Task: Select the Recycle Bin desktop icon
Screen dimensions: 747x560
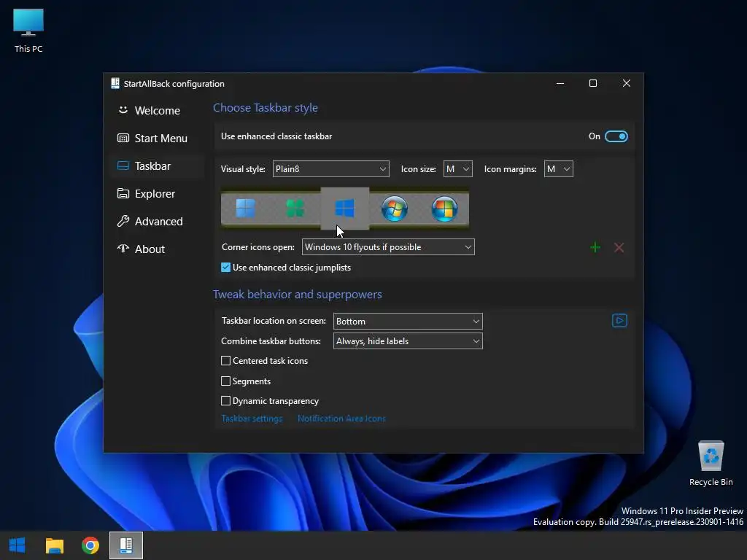Action: point(711,464)
